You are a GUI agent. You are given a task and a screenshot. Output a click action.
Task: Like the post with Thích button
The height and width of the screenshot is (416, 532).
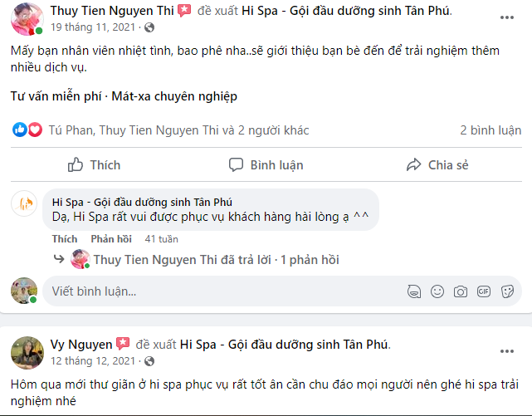94,164
